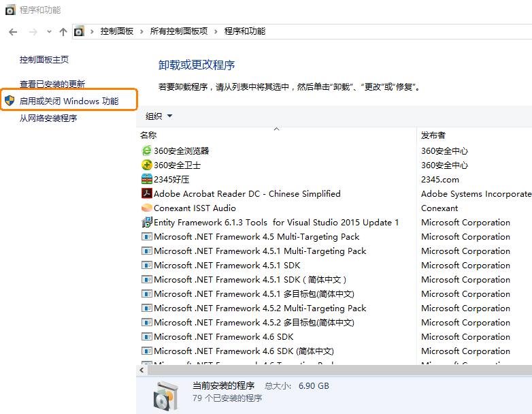This screenshot has width=532, height=414.
Task: Select Microsoft .NET Framework 4.5.1 SDK name
Action: 227,265
